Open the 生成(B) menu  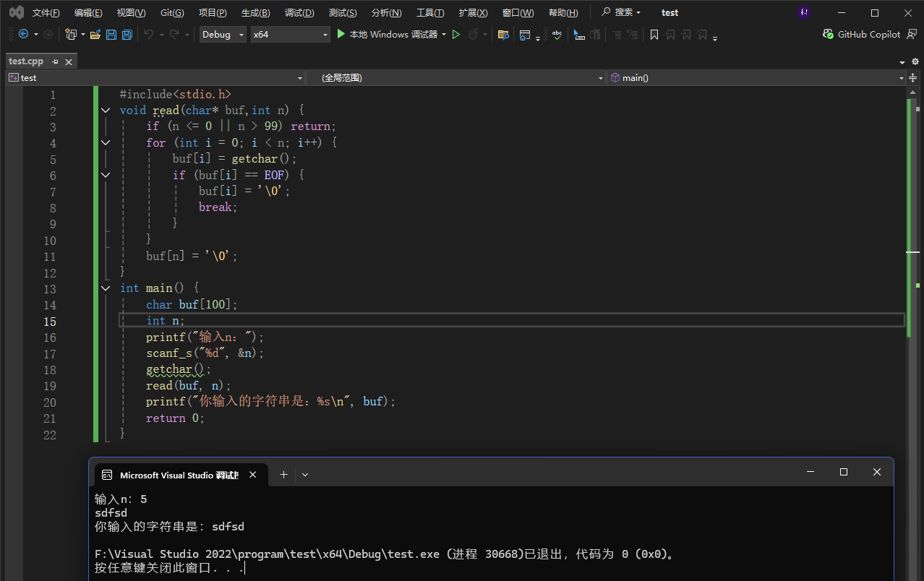pos(255,13)
